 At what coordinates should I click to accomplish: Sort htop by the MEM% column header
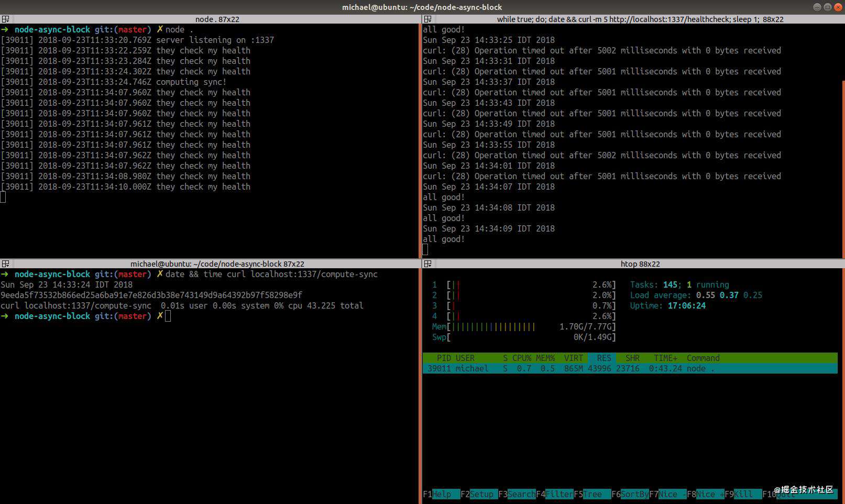coord(545,358)
